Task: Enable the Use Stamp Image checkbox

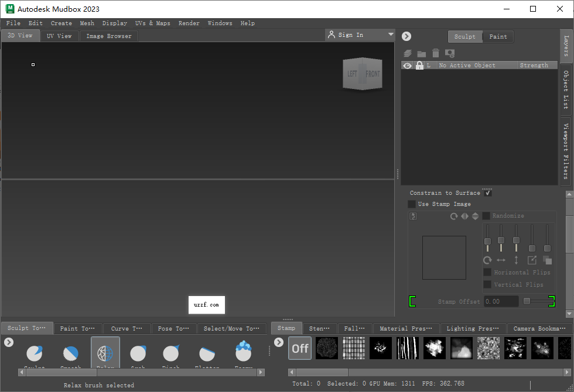Action: click(412, 204)
